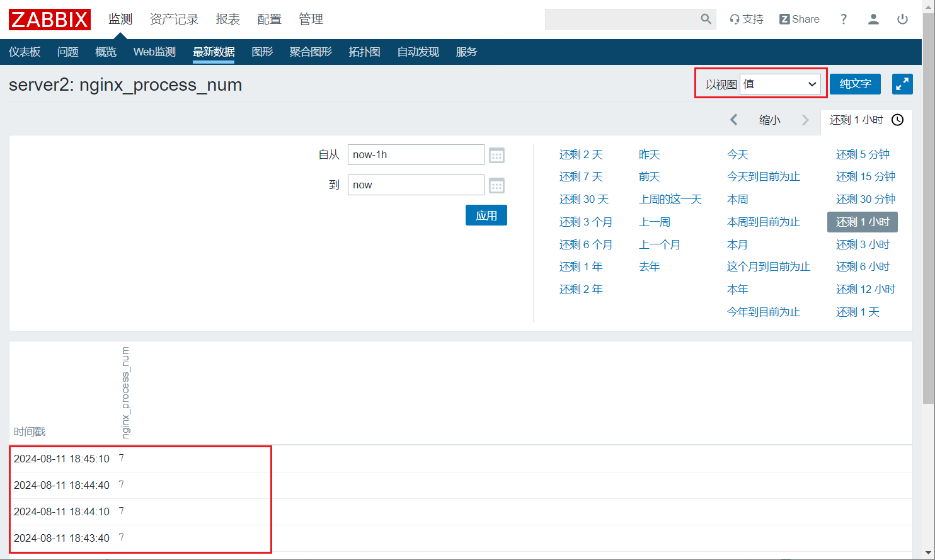The width and height of the screenshot is (935, 560).
Task: Open calendar picker for 到 field
Action: point(496,185)
